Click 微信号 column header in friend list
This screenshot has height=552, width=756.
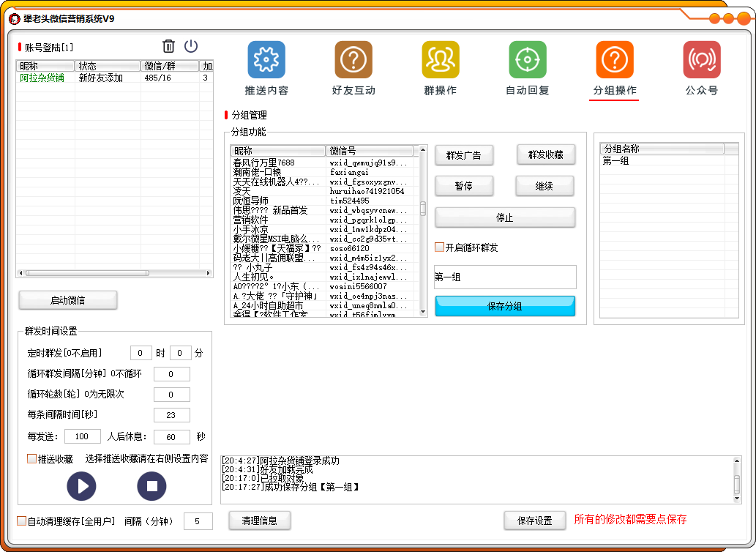click(x=370, y=151)
